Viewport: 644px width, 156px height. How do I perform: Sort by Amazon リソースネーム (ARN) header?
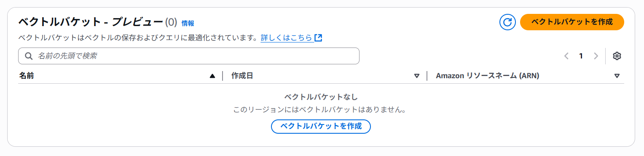[488, 76]
